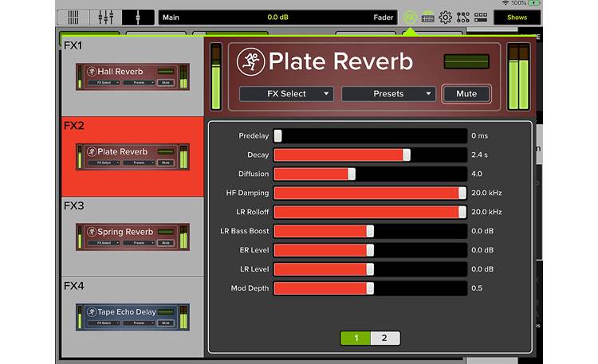This screenshot has height=364, width=598.
Task: Click the 20.0 kHz HF Damping value
Action: [486, 193]
